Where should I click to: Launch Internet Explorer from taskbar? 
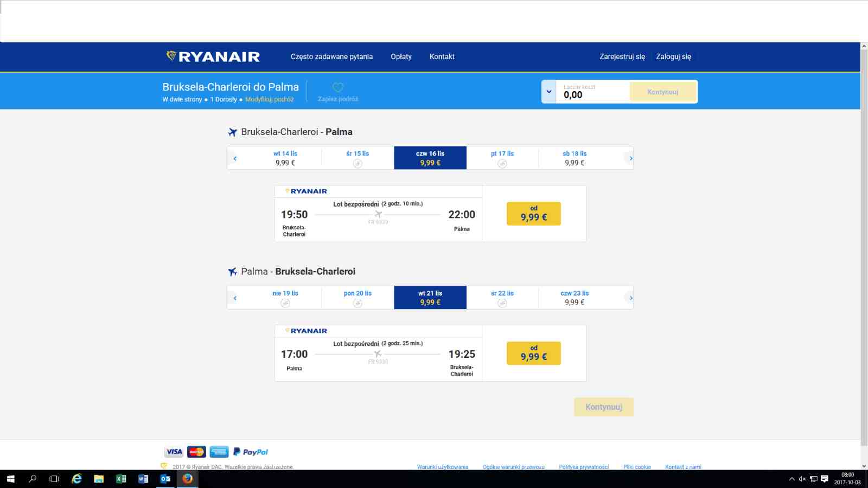click(x=76, y=479)
